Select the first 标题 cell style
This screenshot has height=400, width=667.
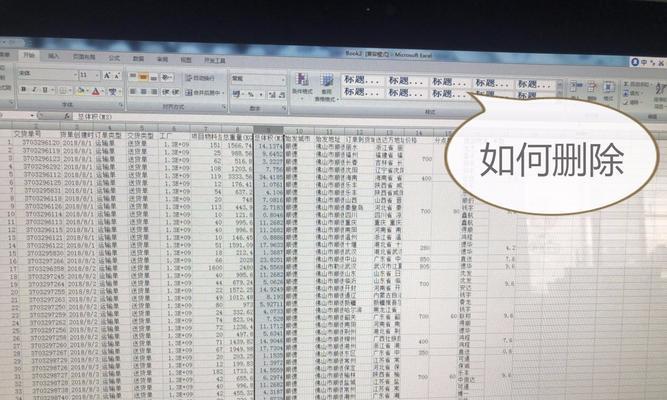pos(362,80)
